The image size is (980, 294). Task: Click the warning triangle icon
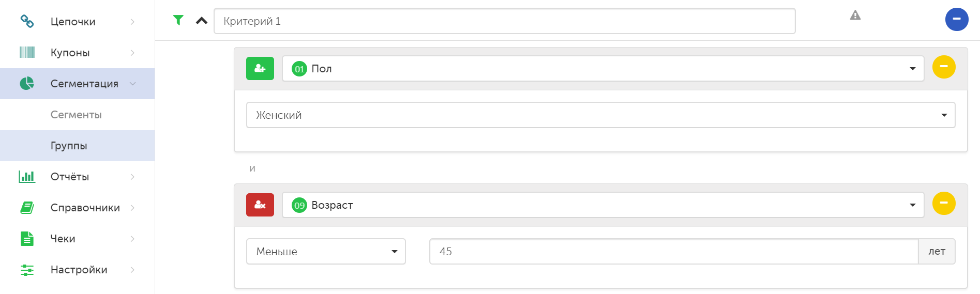(x=855, y=16)
